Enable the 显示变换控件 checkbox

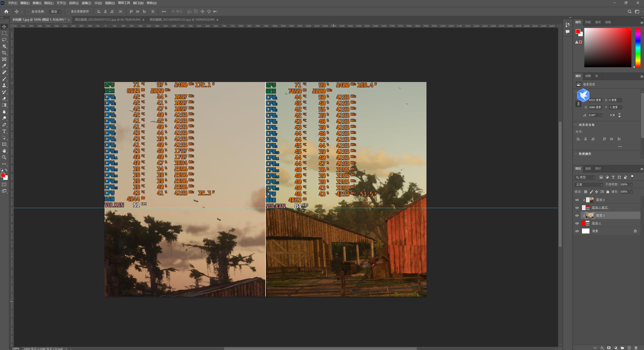coord(68,12)
